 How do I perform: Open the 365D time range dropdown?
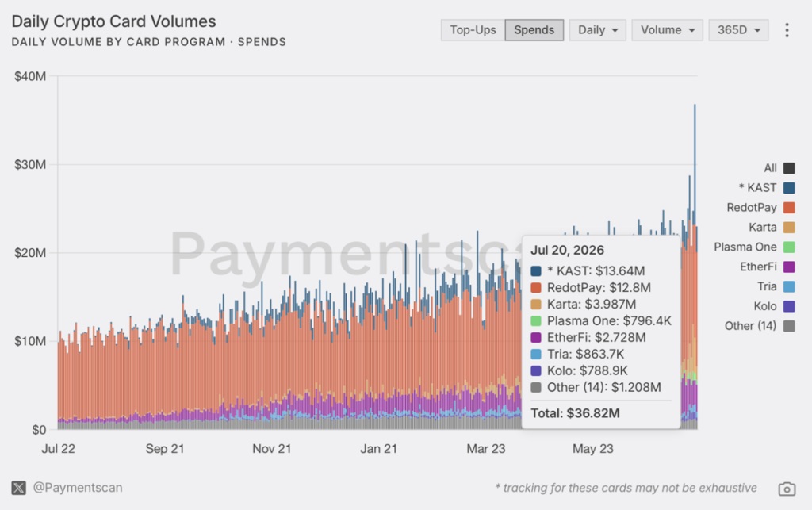738,30
